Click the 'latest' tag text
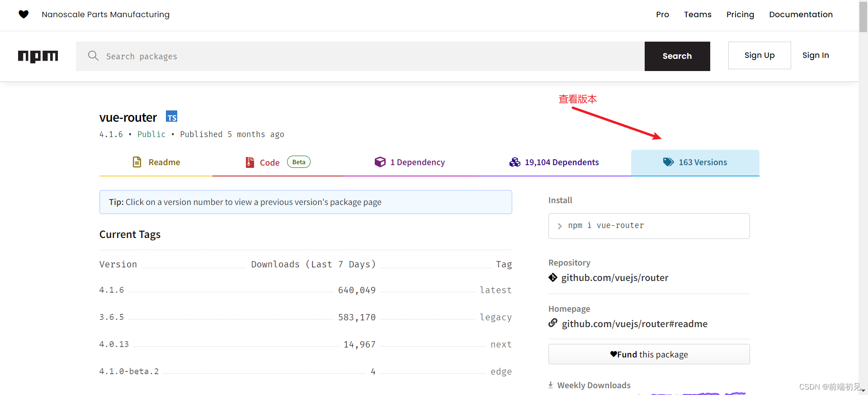Screen dimensions: 868x395 (495, 290)
